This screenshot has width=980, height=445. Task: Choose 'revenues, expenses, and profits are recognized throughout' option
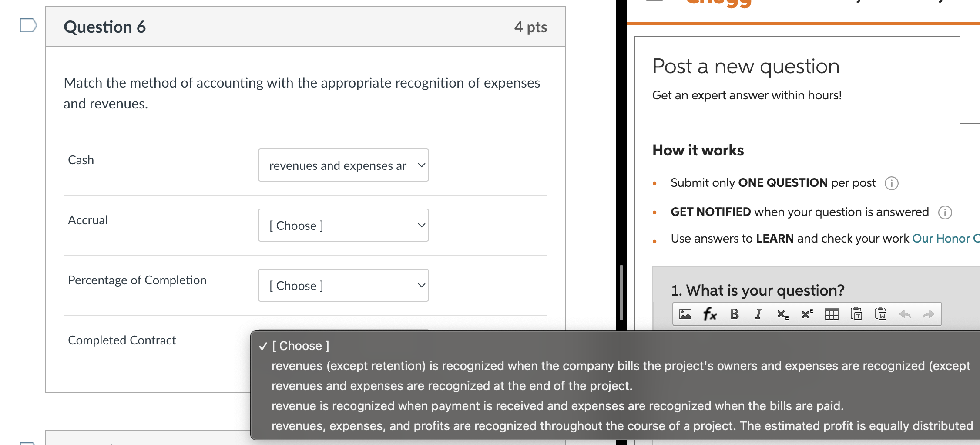tap(622, 426)
